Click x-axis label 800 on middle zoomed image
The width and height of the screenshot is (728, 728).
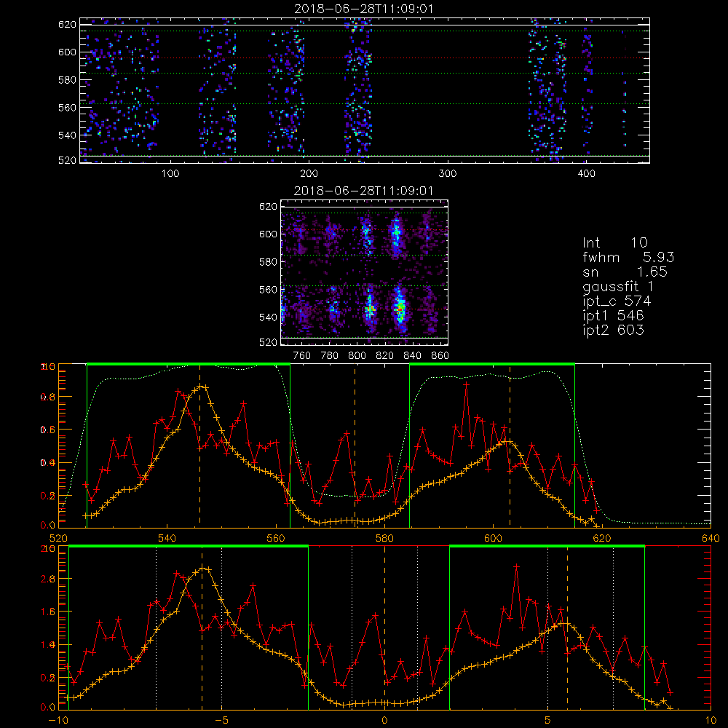tap(357, 356)
